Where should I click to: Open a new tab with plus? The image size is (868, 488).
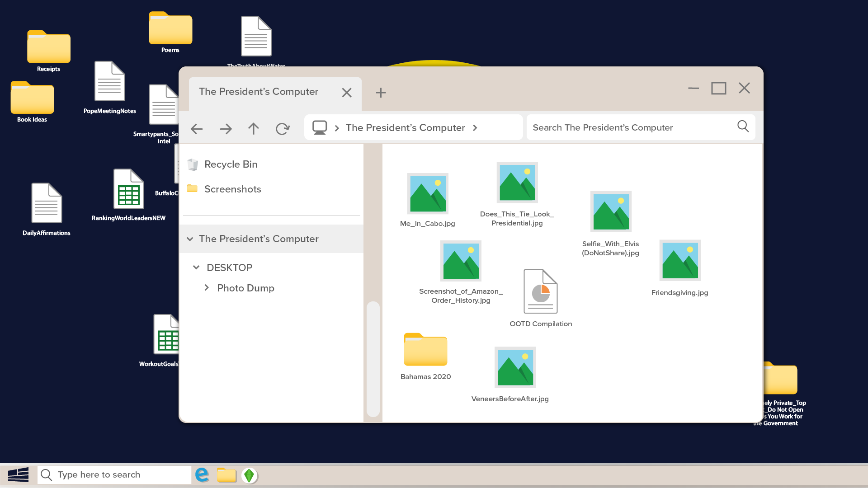point(381,93)
